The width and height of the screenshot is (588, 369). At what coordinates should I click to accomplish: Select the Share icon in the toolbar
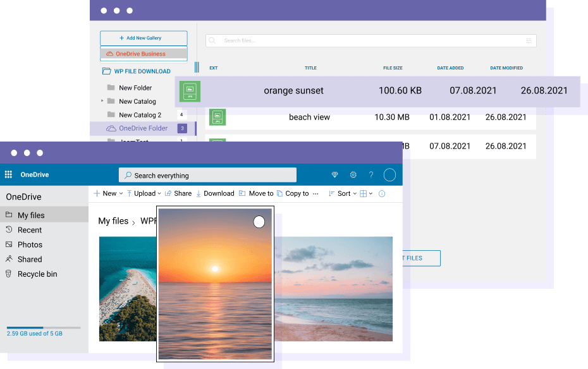pyautogui.click(x=168, y=193)
